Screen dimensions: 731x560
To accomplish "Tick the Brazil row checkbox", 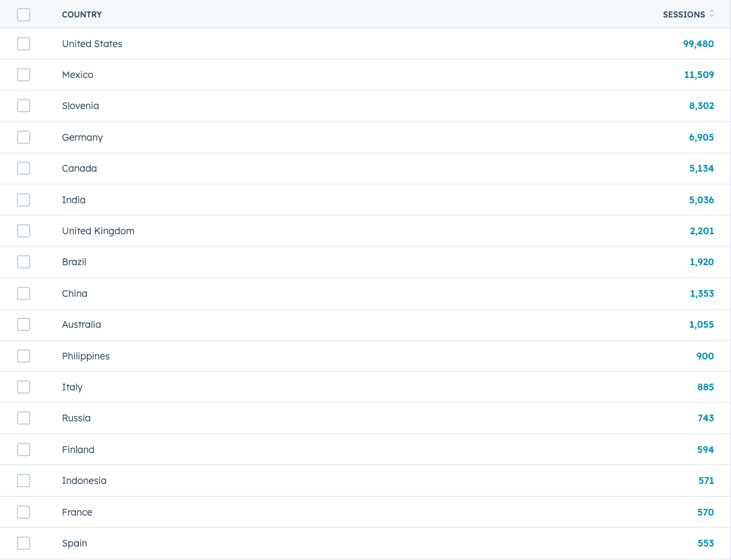I will tap(24, 262).
